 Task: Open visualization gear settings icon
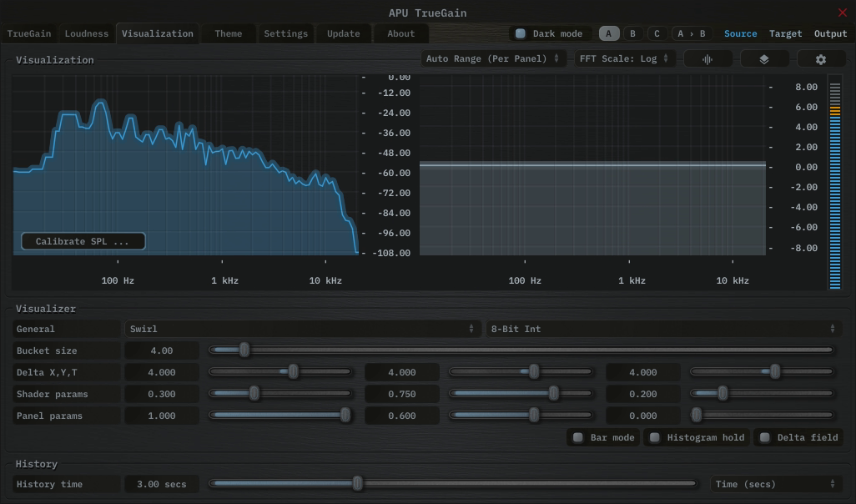click(x=821, y=59)
